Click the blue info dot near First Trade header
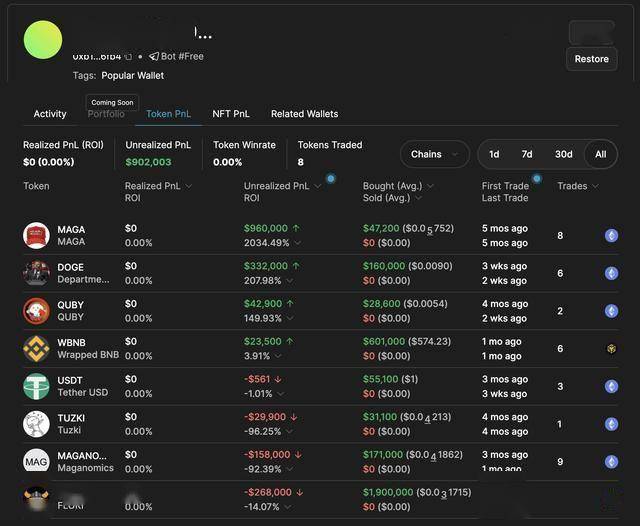 click(x=537, y=178)
